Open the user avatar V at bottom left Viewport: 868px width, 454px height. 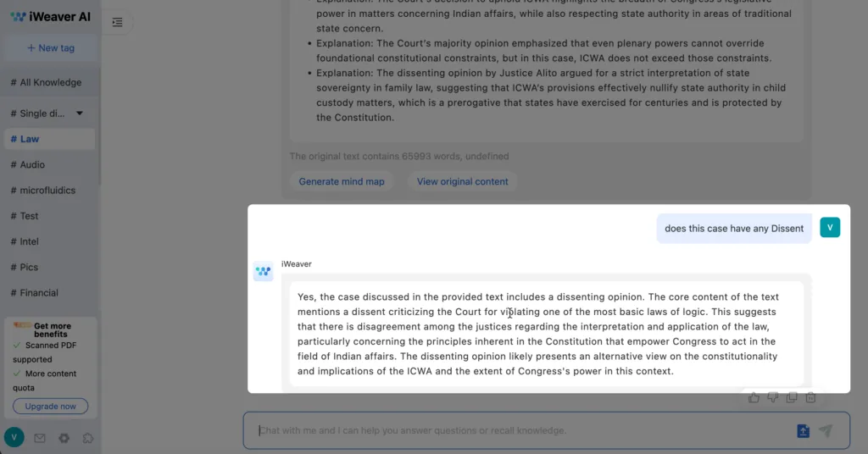tap(14, 437)
